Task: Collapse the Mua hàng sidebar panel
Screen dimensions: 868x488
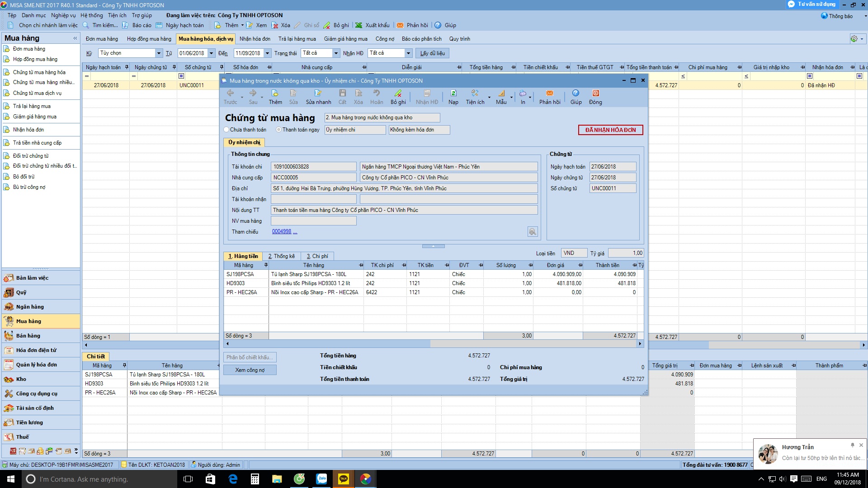Action: (x=75, y=38)
